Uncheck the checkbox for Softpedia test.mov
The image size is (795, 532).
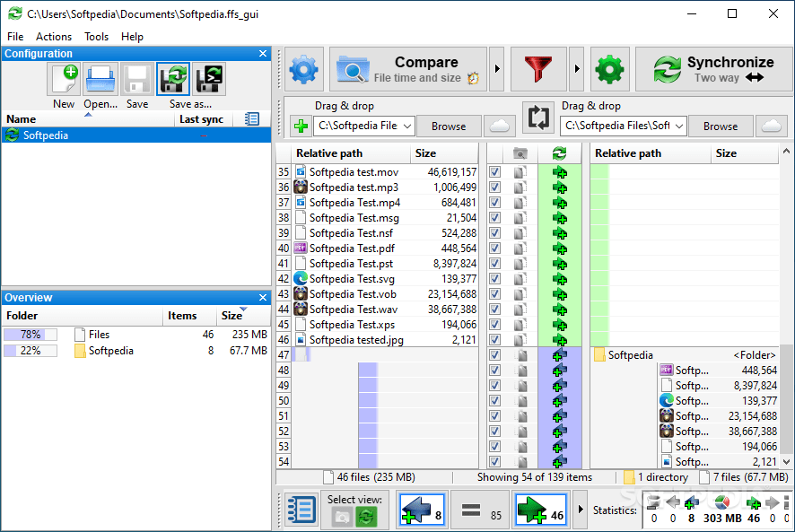coord(494,172)
